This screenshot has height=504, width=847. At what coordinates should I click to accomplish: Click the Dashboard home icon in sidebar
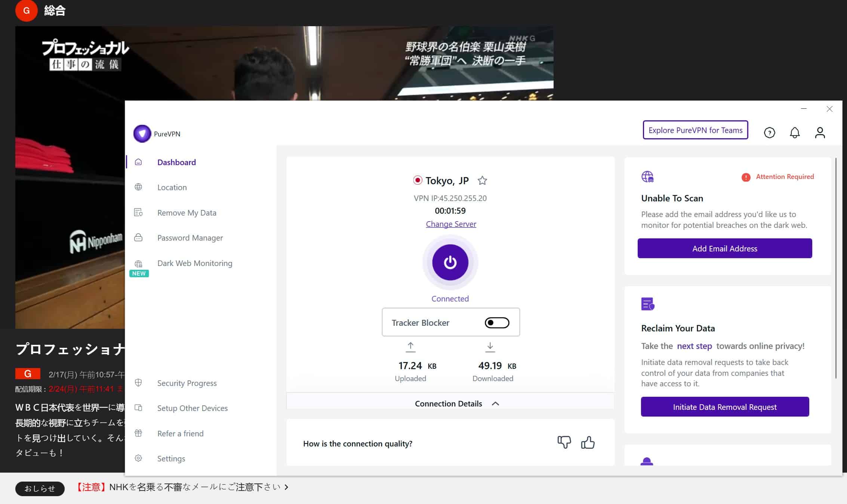click(138, 162)
